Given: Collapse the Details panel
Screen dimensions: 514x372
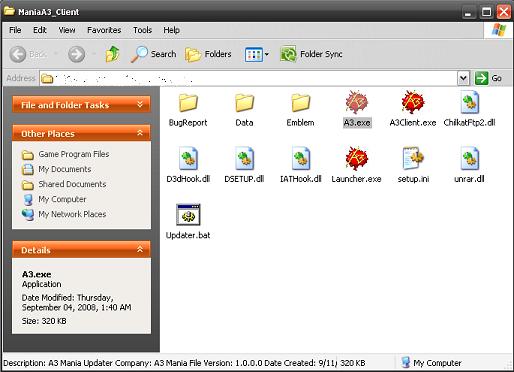Looking at the screenshot, I should click(x=140, y=249).
